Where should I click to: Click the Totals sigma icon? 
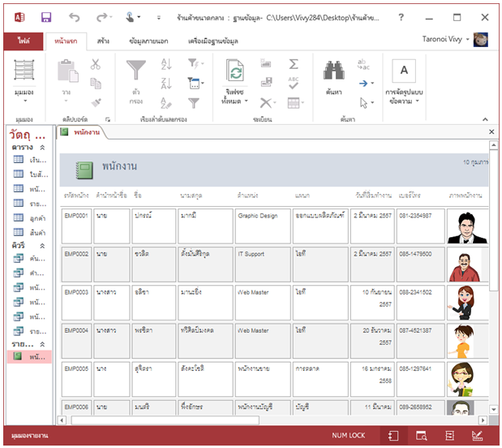(x=294, y=63)
